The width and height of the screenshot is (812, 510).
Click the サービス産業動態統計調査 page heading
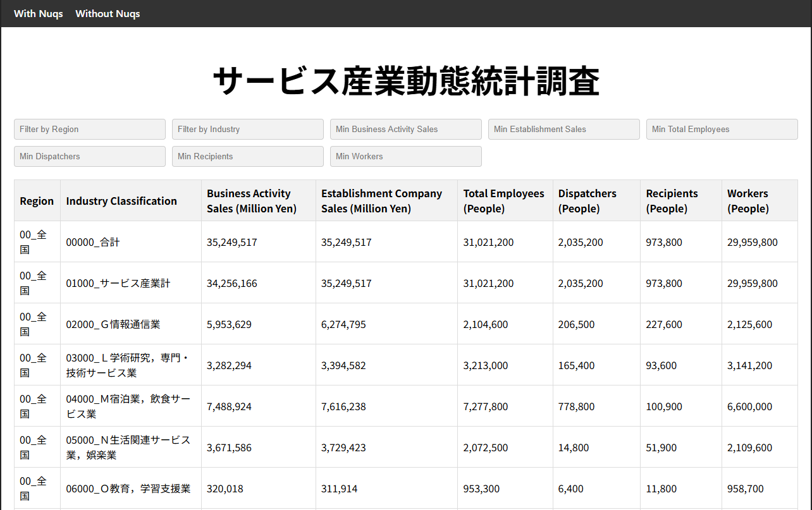406,82
